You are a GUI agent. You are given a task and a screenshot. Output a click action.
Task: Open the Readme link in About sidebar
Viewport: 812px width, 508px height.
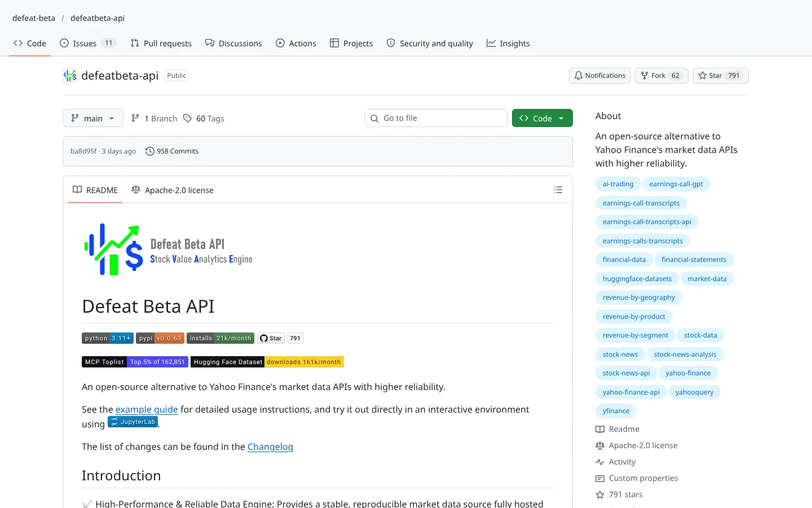coord(617,429)
